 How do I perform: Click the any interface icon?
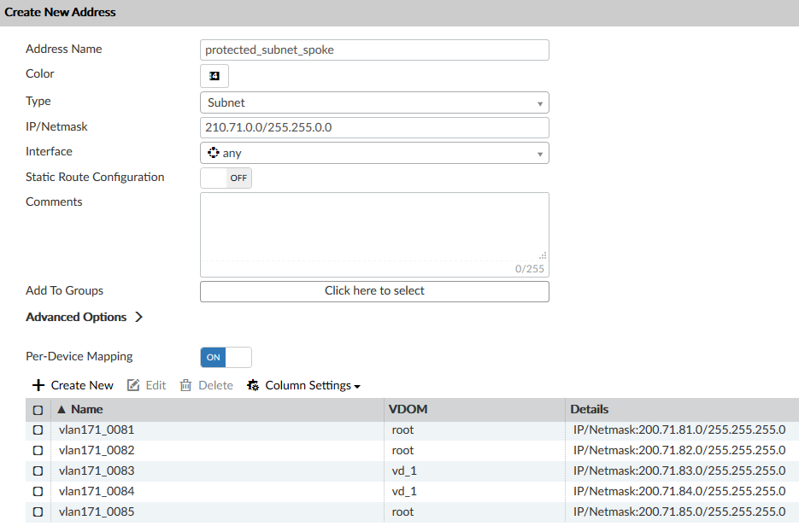pyautogui.click(x=213, y=153)
